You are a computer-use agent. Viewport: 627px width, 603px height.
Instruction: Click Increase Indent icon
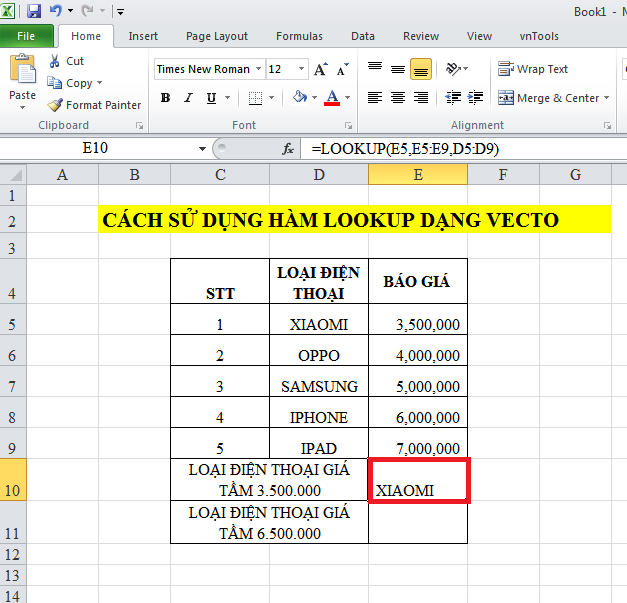pyautogui.click(x=475, y=98)
